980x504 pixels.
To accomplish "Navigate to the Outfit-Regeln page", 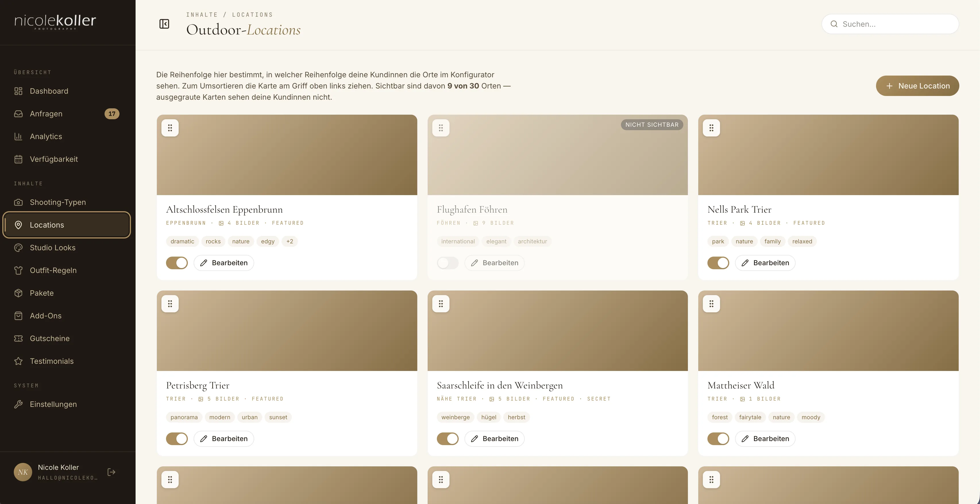I will pyautogui.click(x=67, y=270).
